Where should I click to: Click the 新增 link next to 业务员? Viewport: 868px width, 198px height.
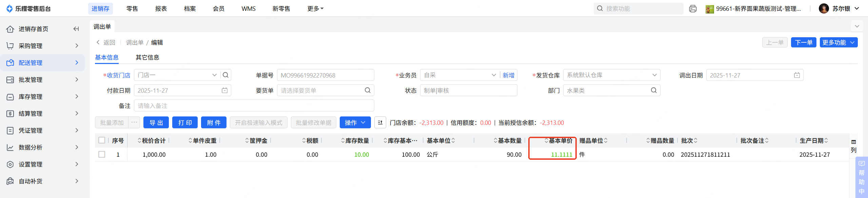(x=508, y=75)
